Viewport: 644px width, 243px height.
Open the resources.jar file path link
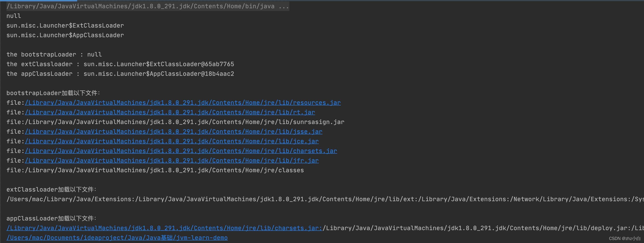click(x=183, y=103)
